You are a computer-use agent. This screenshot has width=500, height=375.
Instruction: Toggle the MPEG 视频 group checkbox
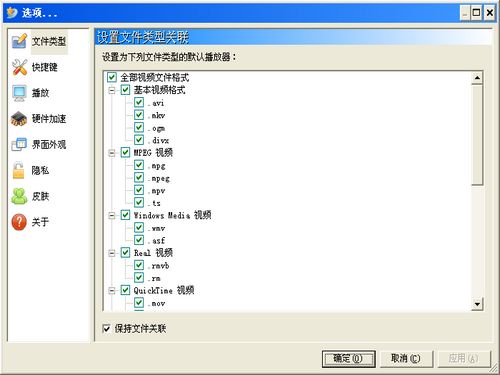coord(125,153)
